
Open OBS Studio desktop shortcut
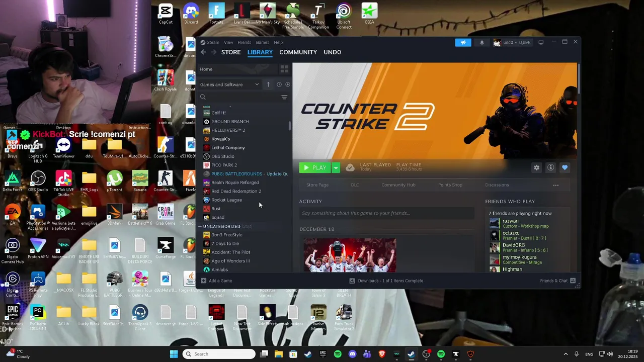pos(38,182)
